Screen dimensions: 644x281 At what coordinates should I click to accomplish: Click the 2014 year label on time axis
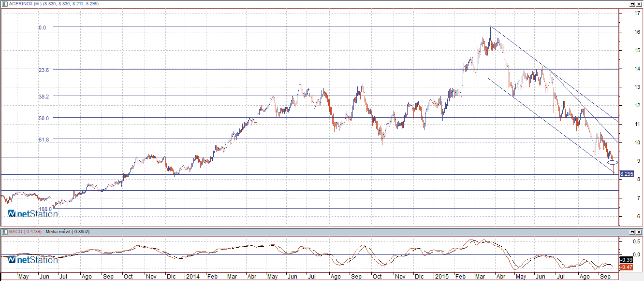coord(192,277)
